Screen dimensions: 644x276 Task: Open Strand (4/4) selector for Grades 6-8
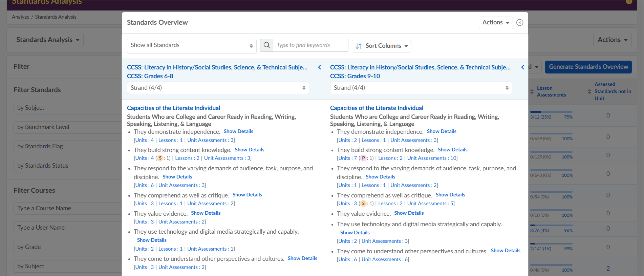(218, 88)
